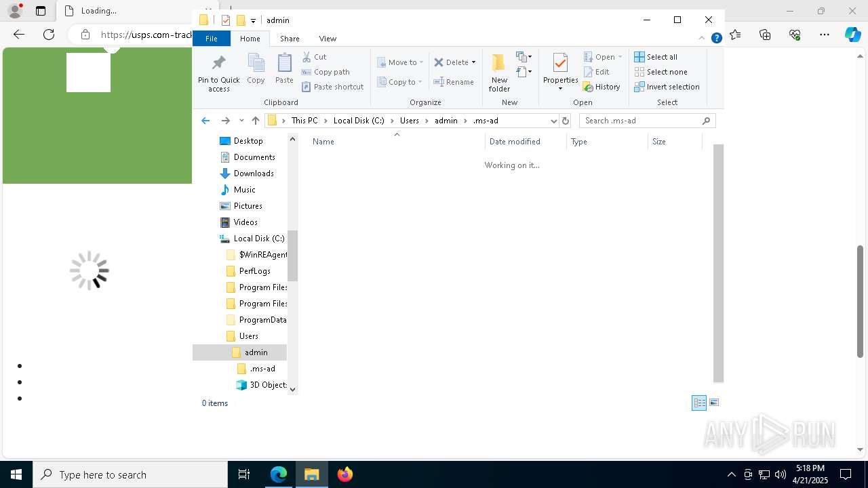Image resolution: width=868 pixels, height=488 pixels.
Task: Open Edge Favorites star icon
Action: point(736,35)
